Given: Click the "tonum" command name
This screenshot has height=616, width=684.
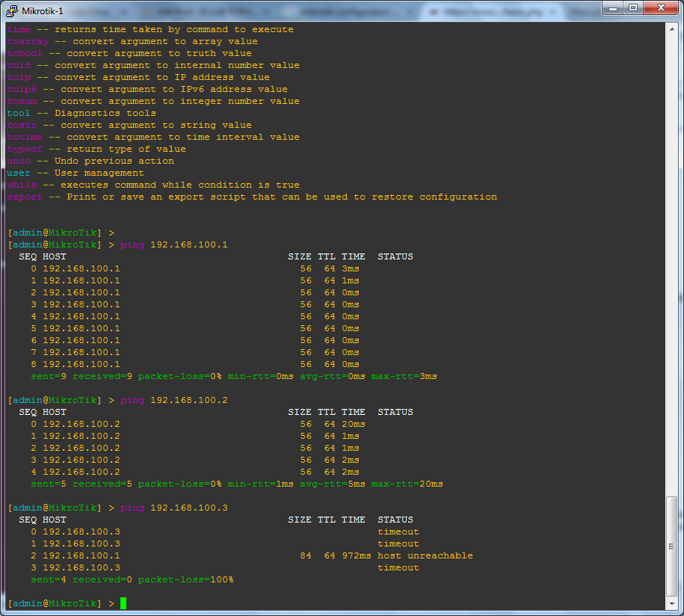Looking at the screenshot, I should tap(22, 101).
